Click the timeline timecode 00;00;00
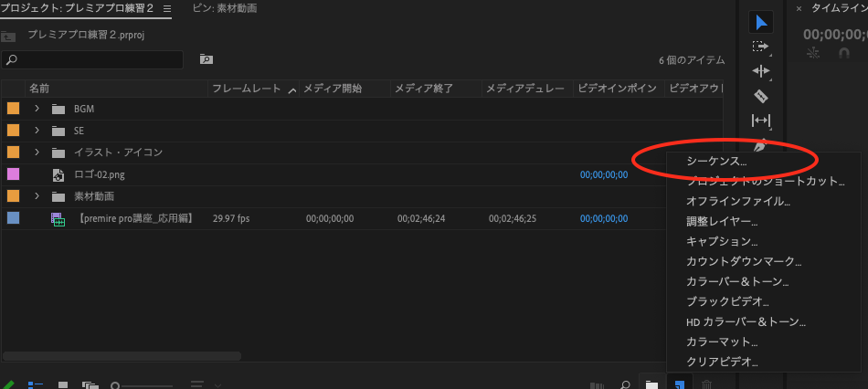The width and height of the screenshot is (868, 389). [x=835, y=35]
